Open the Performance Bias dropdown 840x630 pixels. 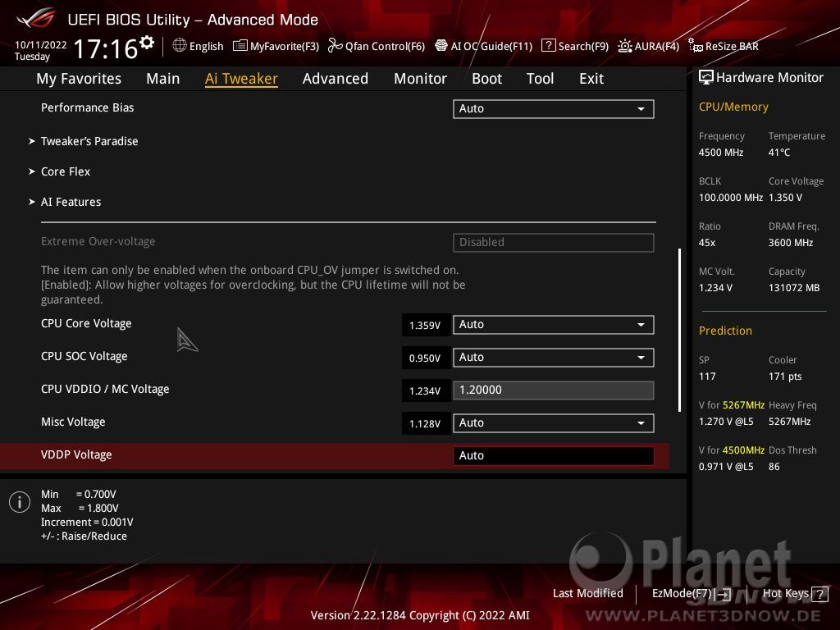pyautogui.click(x=554, y=109)
